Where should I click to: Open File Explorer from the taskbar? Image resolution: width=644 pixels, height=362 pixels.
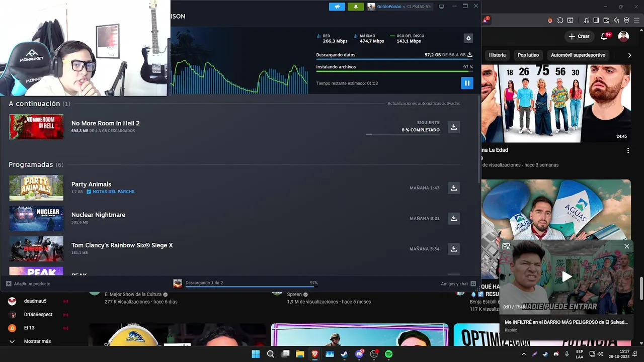point(300,354)
